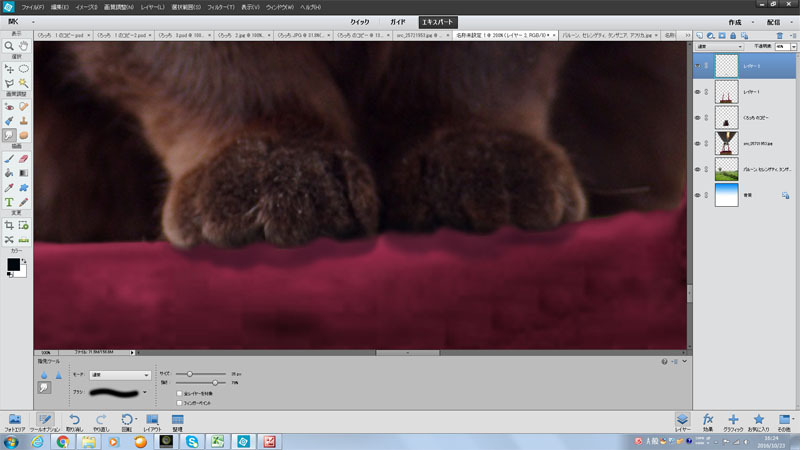Select the Hand tool
The height and width of the screenshot is (450, 800).
pos(23,46)
